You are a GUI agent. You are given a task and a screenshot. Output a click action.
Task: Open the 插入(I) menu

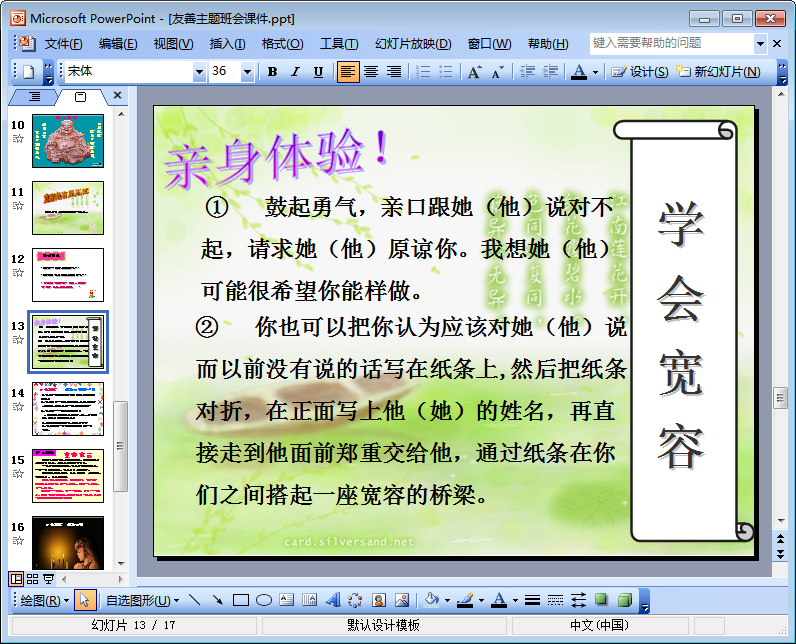227,44
